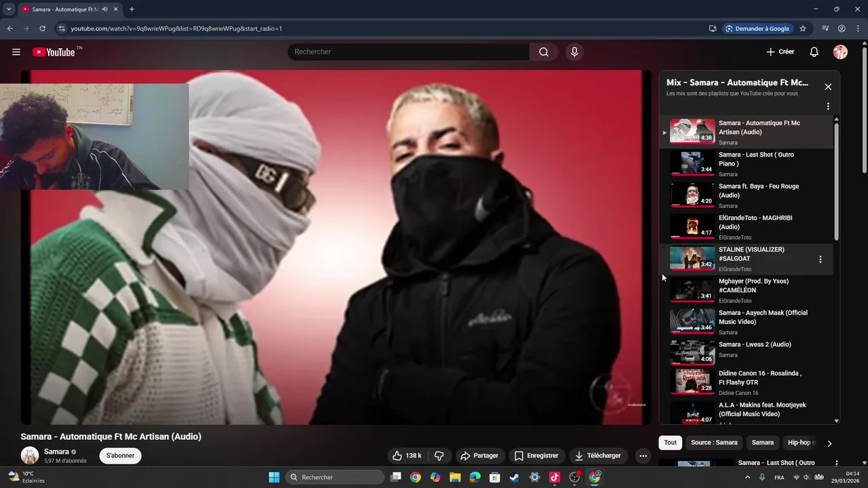Viewport: 868px width, 488px height.
Task: Play STALINE (VISUALIZER) #SALGOAT
Action: click(746, 259)
